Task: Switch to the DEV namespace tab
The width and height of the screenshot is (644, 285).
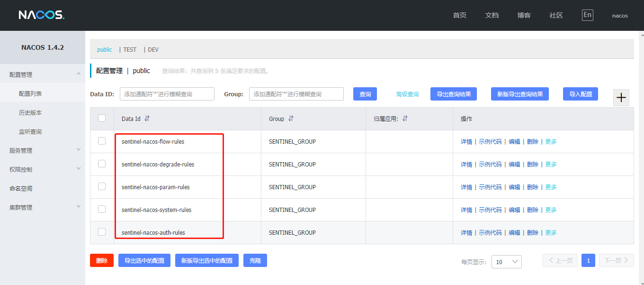Action: tap(153, 49)
